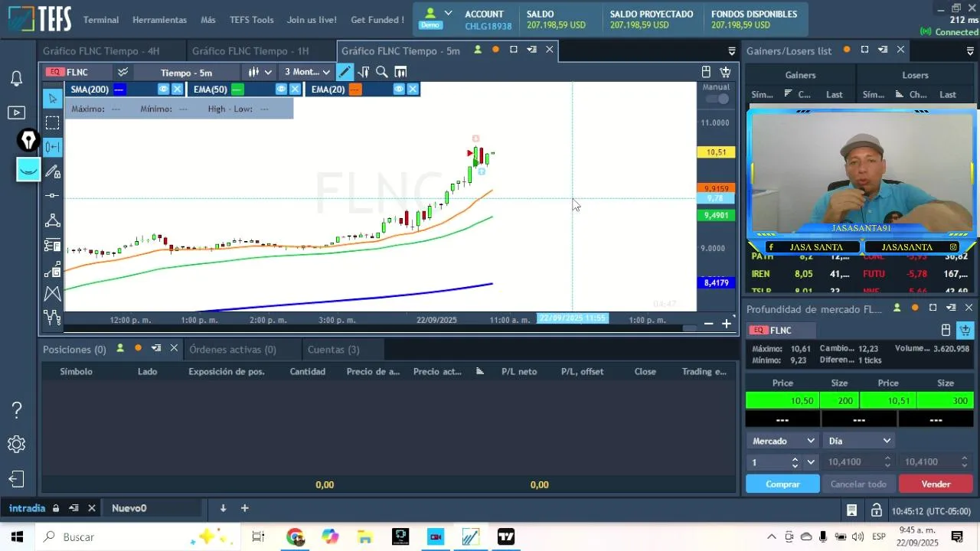Enable chart mouse trading icon
The width and height of the screenshot is (980, 551).
pyautogui.click(x=706, y=72)
